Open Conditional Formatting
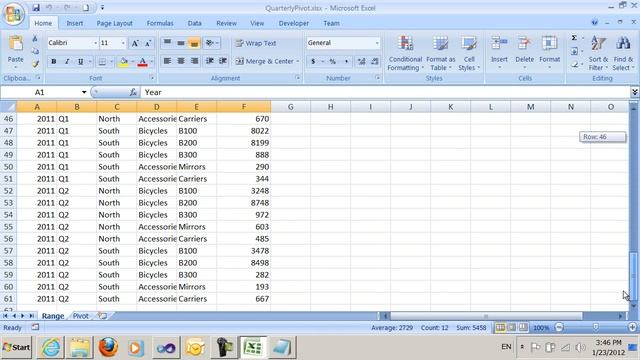The width and height of the screenshot is (640, 360). (405, 53)
